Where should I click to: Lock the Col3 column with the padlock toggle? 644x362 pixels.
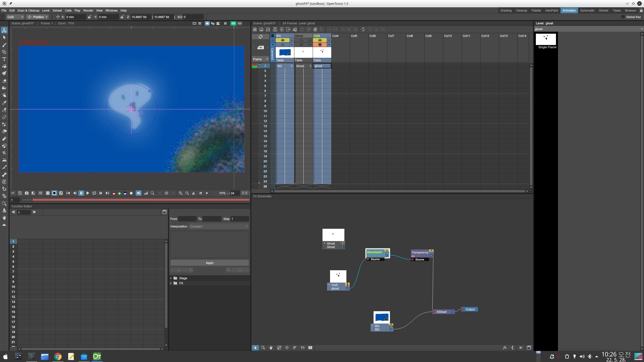click(329, 40)
